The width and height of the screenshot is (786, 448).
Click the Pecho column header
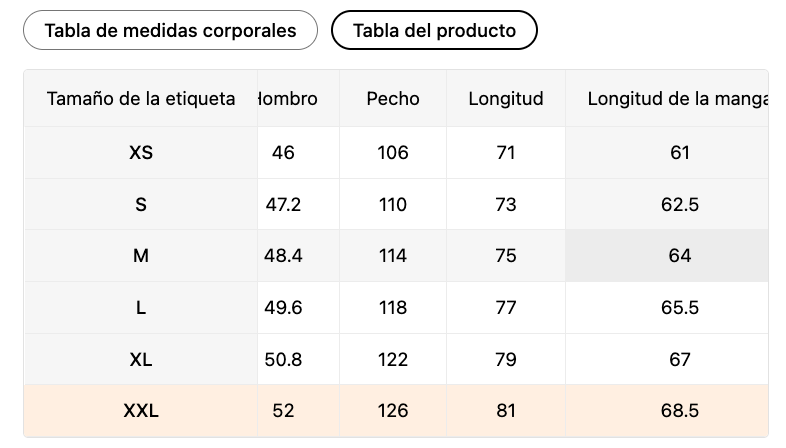[393, 98]
